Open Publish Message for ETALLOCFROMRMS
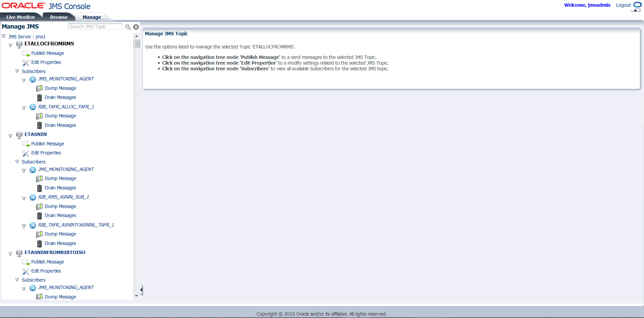This screenshot has height=318, width=644. tap(47, 53)
